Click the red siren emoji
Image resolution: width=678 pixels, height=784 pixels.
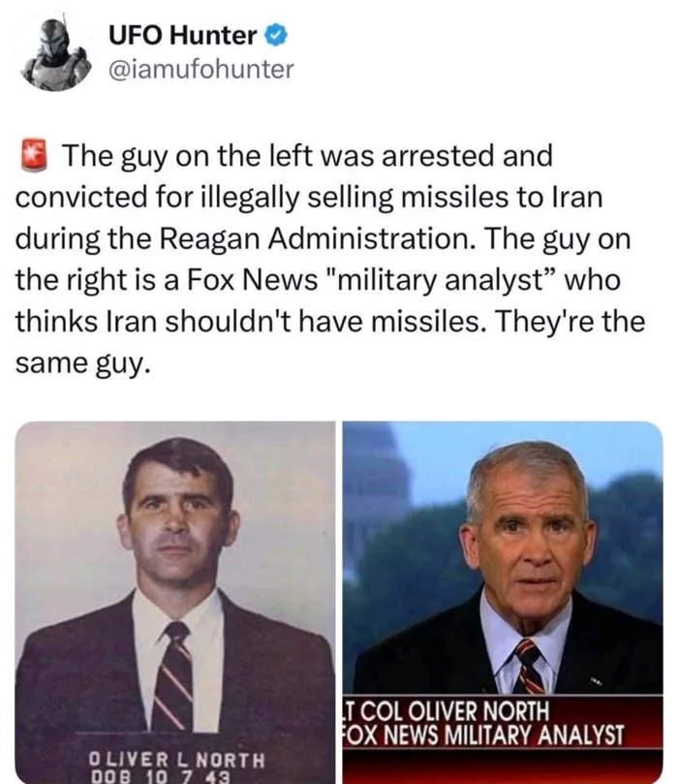coord(36,154)
